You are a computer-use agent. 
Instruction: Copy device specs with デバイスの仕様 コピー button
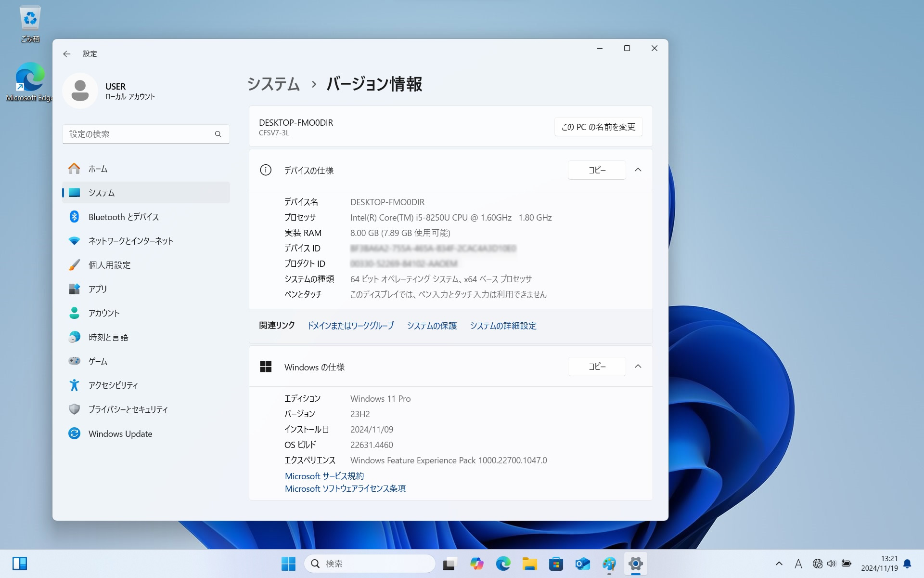coord(597,170)
